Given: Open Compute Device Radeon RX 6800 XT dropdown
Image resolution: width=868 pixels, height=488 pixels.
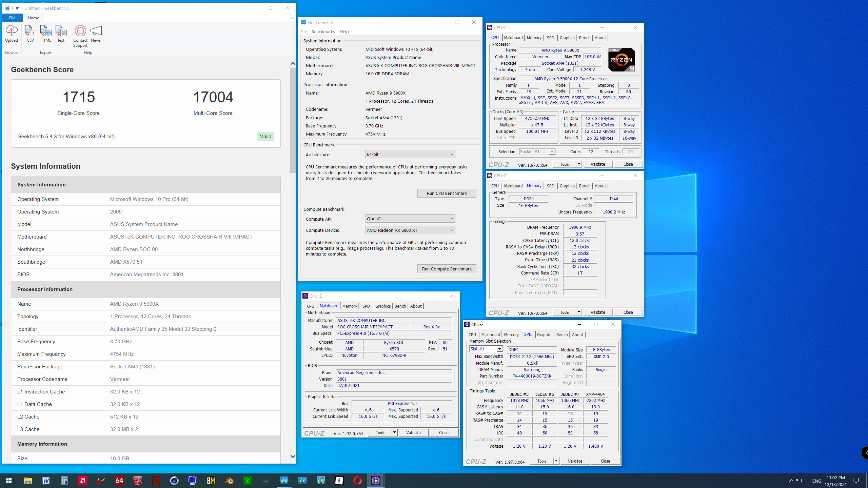Looking at the screenshot, I should pos(410,230).
